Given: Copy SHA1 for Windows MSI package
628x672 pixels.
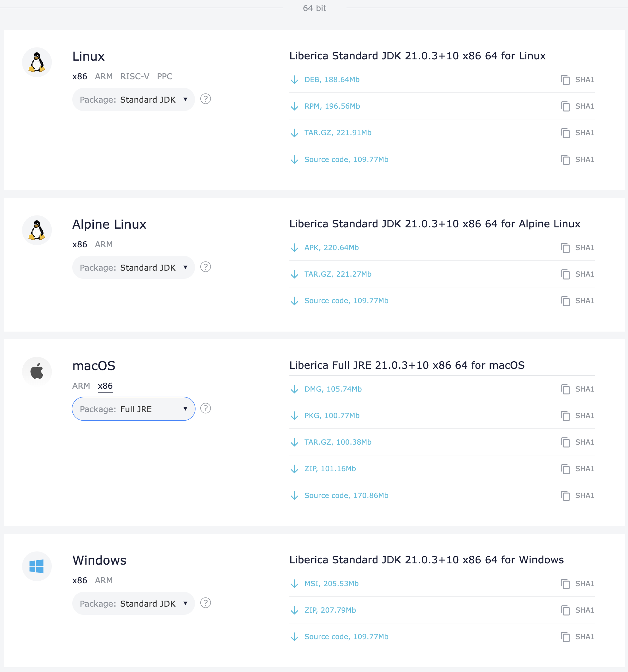Looking at the screenshot, I should point(577,584).
